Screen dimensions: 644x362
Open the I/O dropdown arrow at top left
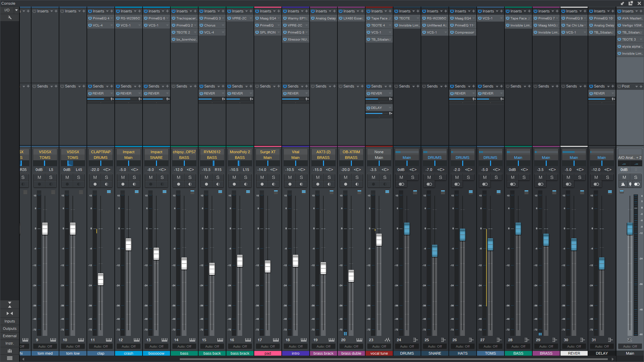tap(16, 10)
